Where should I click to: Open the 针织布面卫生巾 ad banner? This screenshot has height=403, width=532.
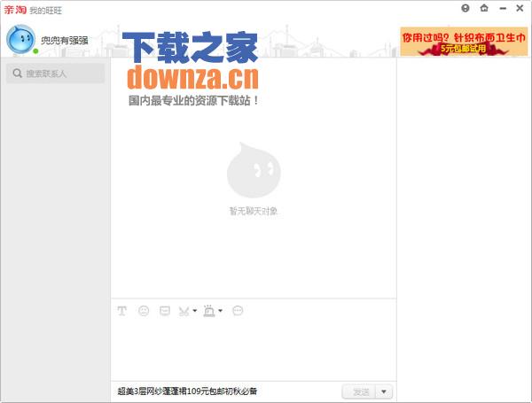(x=464, y=42)
